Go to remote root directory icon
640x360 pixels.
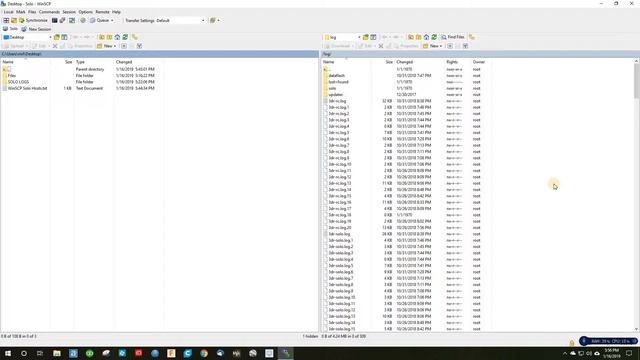418,37
